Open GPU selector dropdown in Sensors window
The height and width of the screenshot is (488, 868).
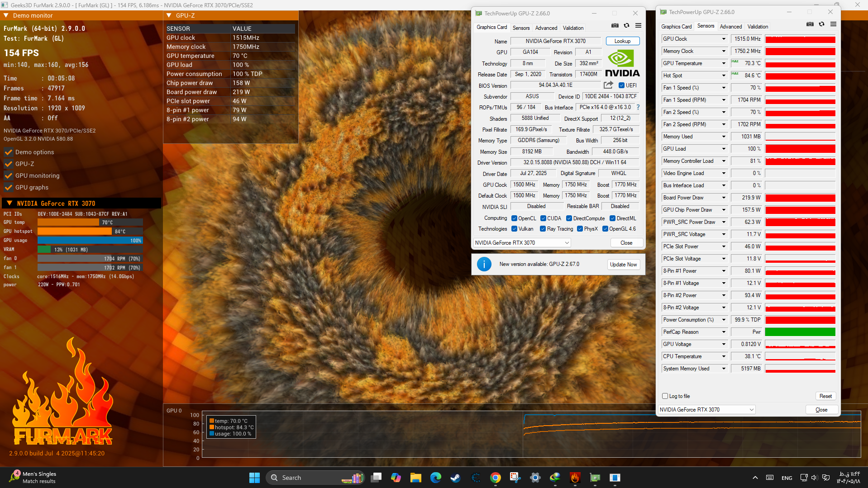coord(707,410)
